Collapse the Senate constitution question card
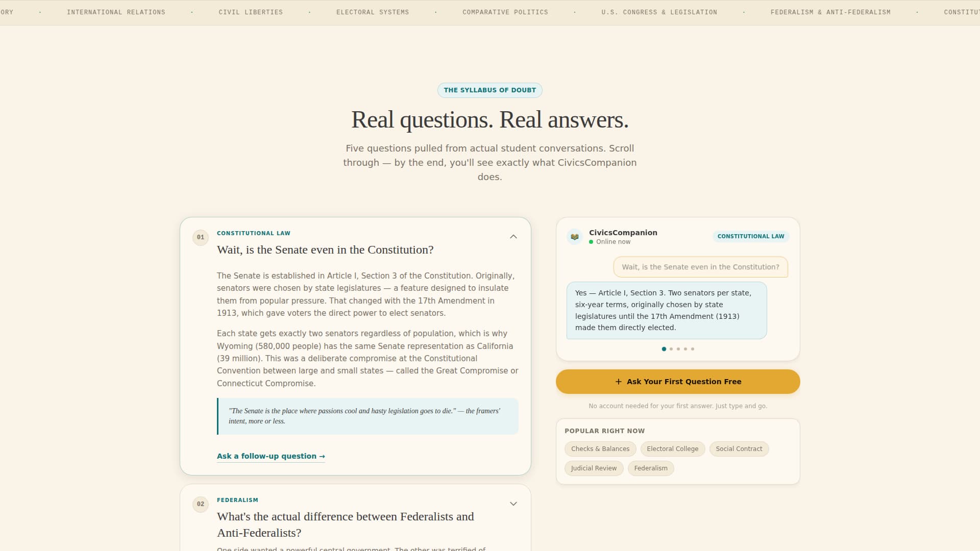 pyautogui.click(x=513, y=237)
